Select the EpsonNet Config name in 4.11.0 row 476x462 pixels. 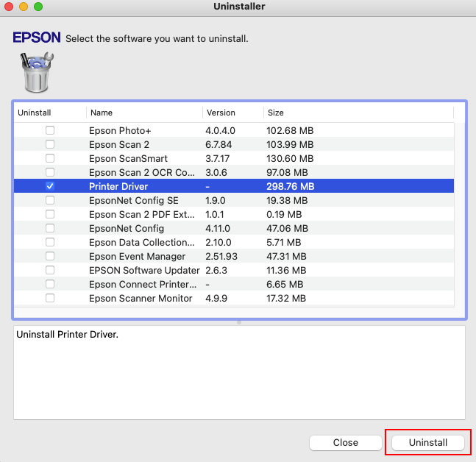pos(127,228)
